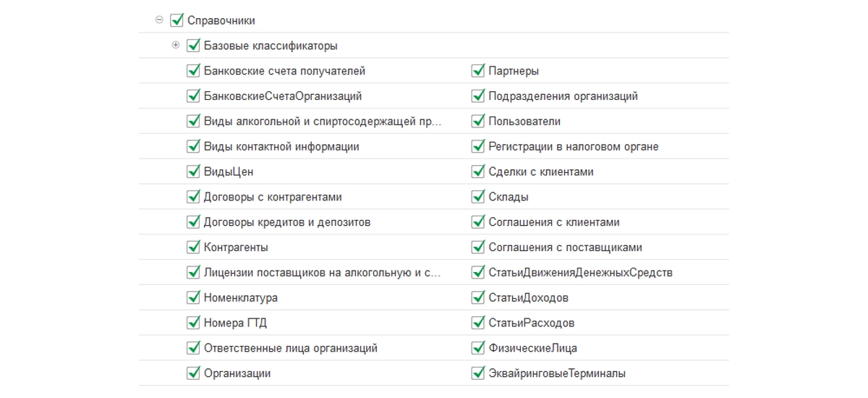Viewport: 868px width, 398px height.
Task: Disable the Партнеры checkbox
Action: tap(477, 71)
